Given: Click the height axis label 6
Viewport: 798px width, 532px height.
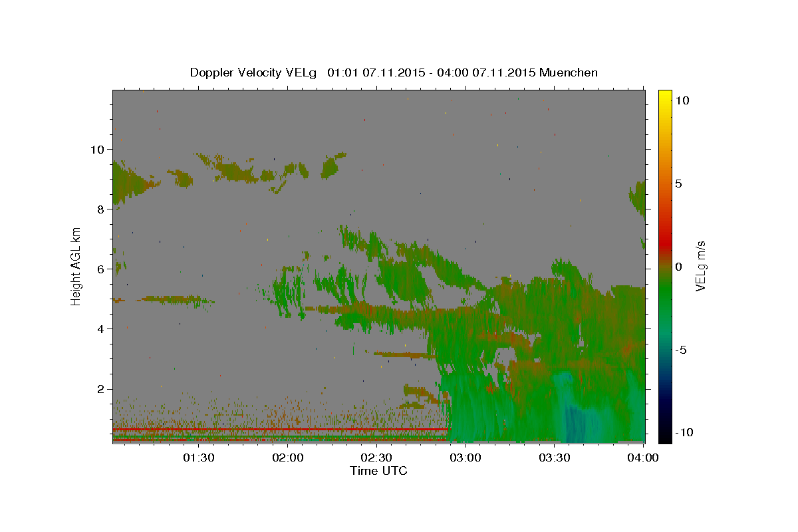Looking at the screenshot, I should (100, 269).
